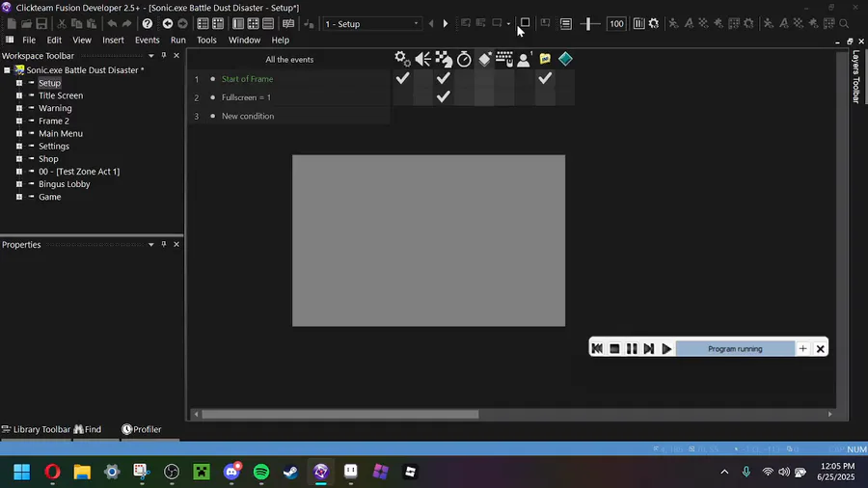Viewport: 868px width, 488px height.
Task: Click the Windows Start button
Action: pyautogui.click(x=22, y=472)
